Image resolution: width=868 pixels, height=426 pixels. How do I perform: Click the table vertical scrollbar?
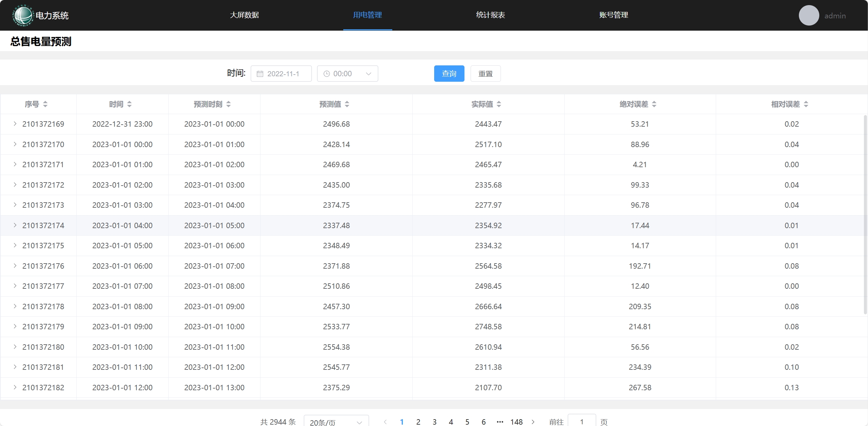[865, 215]
